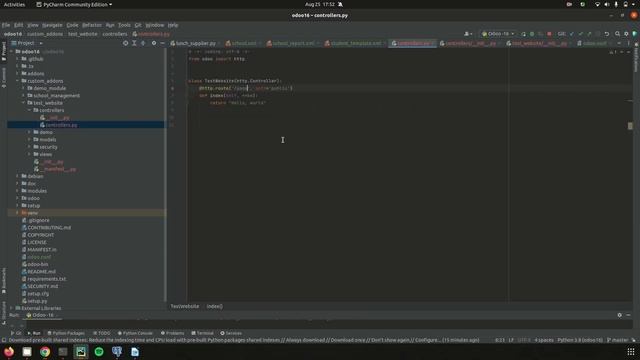Open the Problems tool window

pos(172,333)
